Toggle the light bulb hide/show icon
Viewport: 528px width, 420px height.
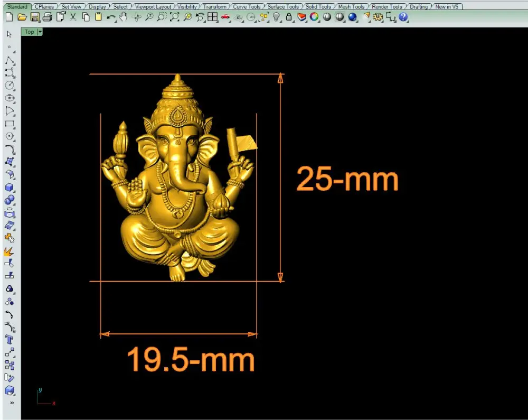(276, 17)
